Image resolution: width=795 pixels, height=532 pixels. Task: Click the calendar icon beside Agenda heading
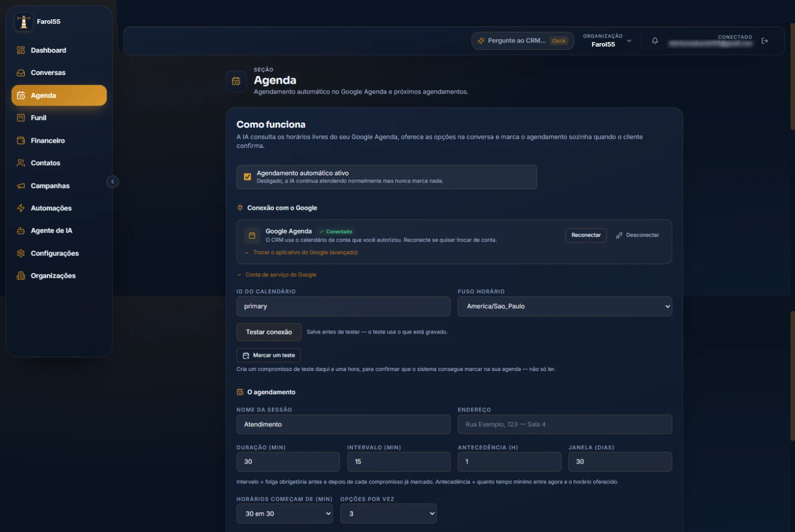point(236,81)
